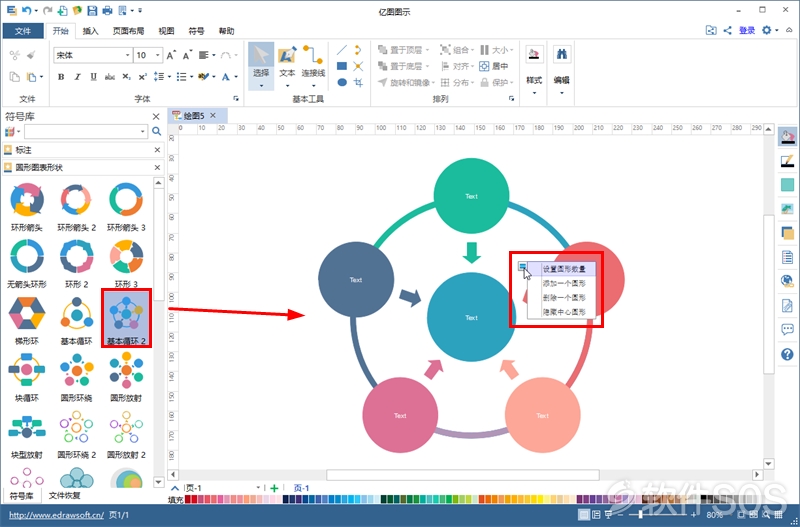The width and height of the screenshot is (800, 527).
Task: Open the hyperlink globe icon in right sidebar
Action: click(787, 281)
